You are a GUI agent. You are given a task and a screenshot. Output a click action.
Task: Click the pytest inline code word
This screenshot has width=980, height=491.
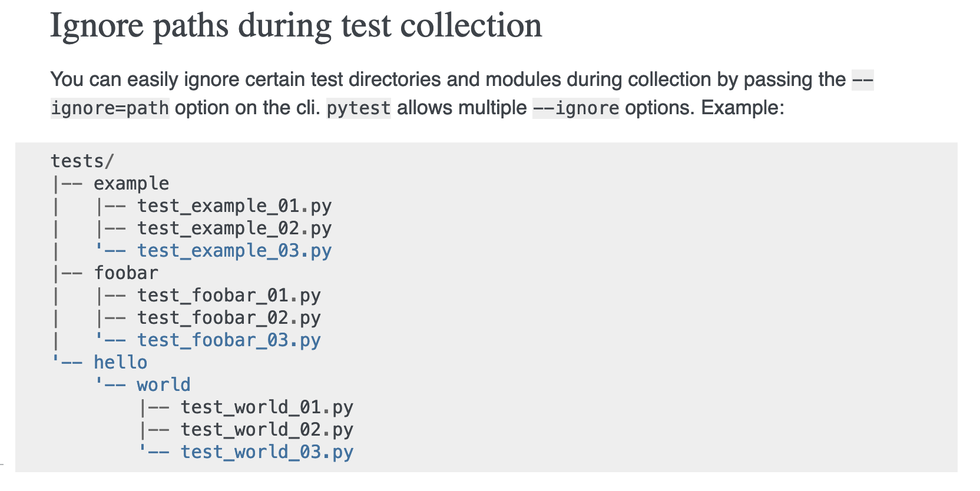pos(359,108)
